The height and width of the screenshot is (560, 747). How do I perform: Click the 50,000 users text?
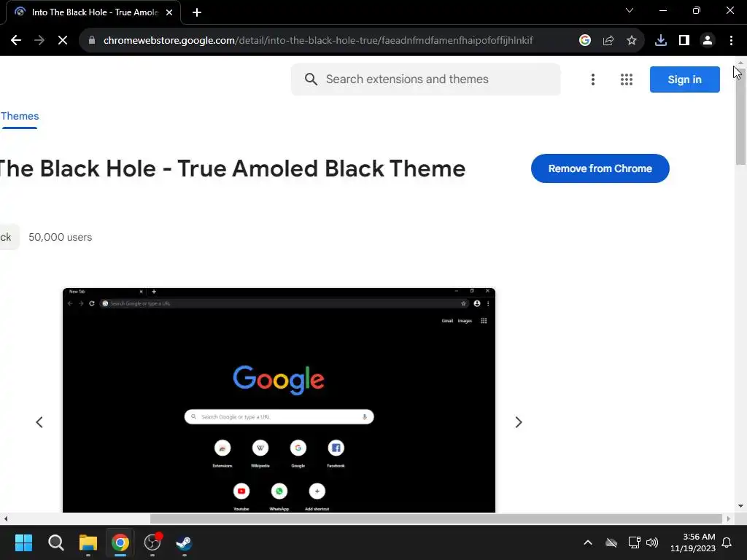(x=60, y=237)
